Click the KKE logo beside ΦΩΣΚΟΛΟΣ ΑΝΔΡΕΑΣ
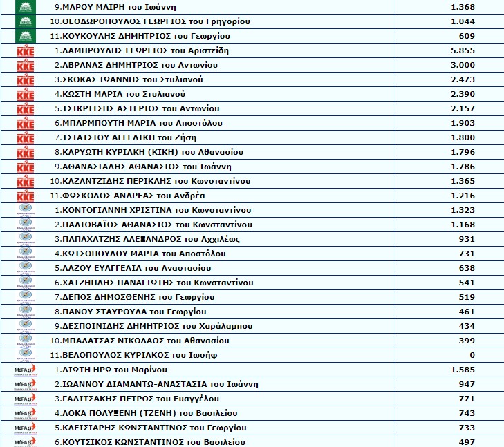Screen dimensions: 504x447 click(26, 196)
